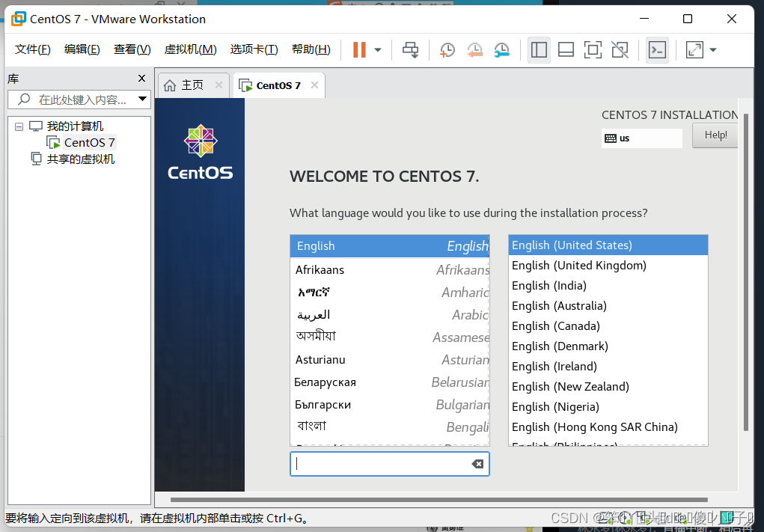Expand the stretch display dropdown arrow
The height and width of the screenshot is (532, 764).
(x=713, y=49)
